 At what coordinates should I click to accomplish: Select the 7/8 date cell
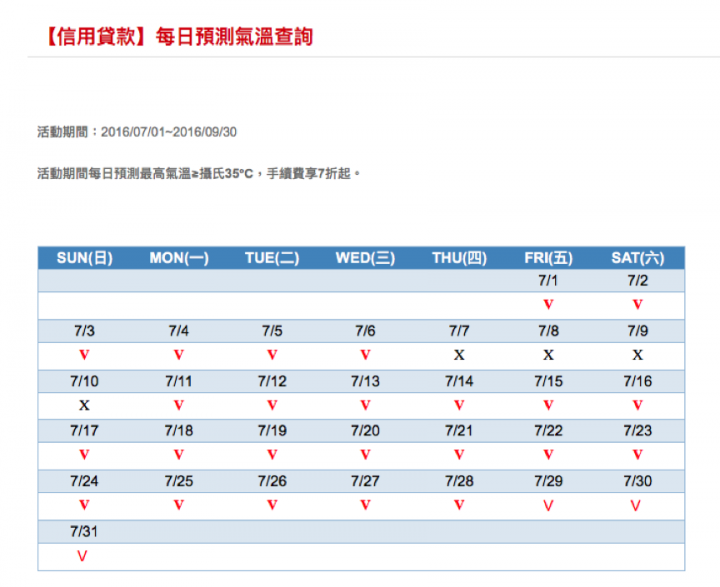pyautogui.click(x=549, y=331)
